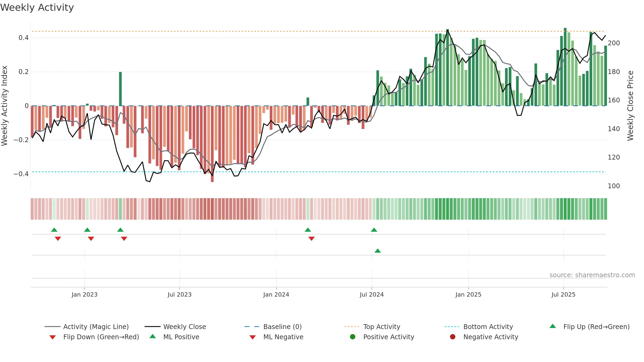Click the green flip-up triangle near March 2023
644x362 pixels.
(120, 230)
